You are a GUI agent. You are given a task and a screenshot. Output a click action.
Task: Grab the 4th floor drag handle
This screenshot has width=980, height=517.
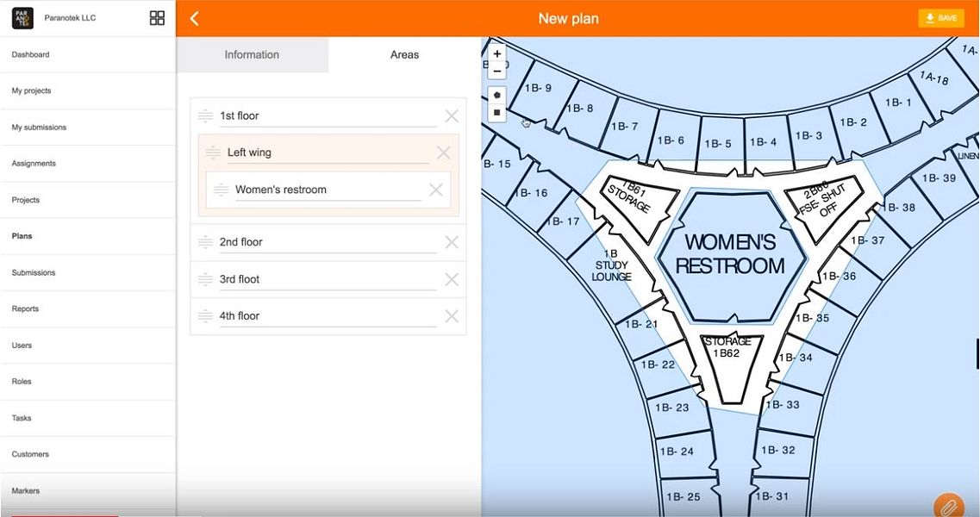point(205,316)
